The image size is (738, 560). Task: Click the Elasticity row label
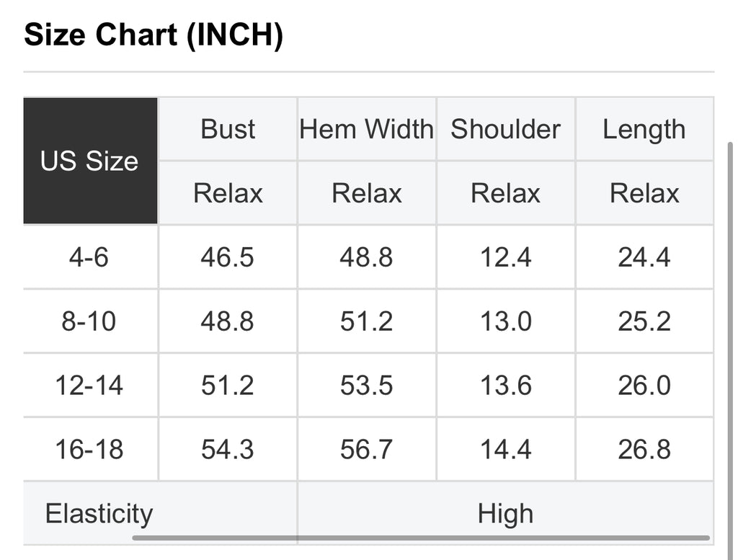tap(99, 513)
